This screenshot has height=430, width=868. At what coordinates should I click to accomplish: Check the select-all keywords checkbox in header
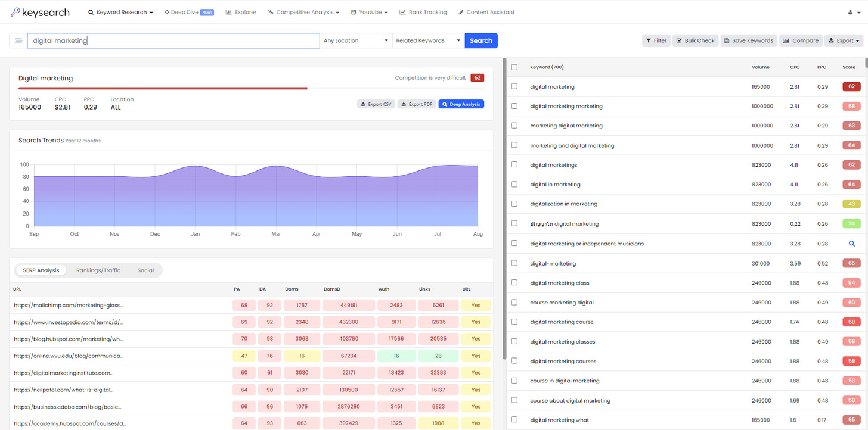pyautogui.click(x=514, y=67)
